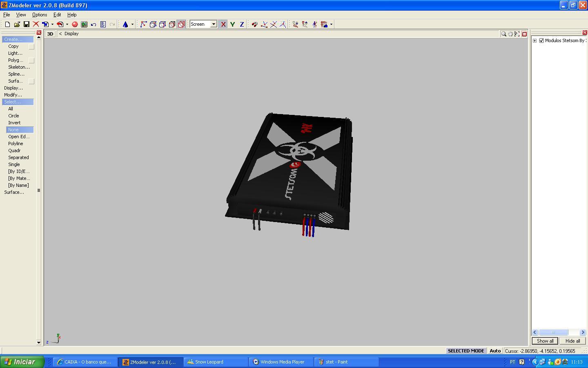The height and width of the screenshot is (368, 588).
Task: Expand the Modify... command group
Action: pyautogui.click(x=13, y=95)
